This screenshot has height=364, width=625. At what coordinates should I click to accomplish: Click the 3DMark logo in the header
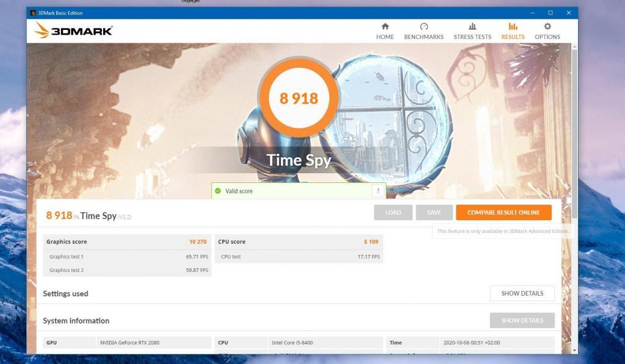[x=73, y=30]
